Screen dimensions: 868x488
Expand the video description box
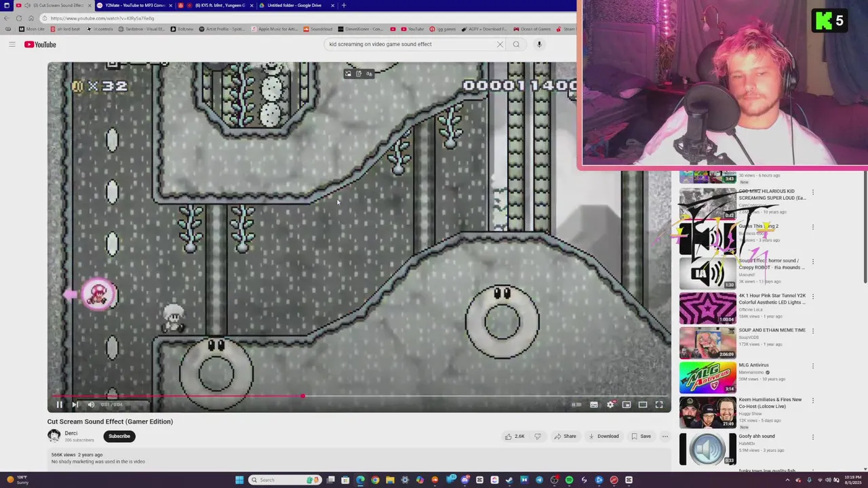point(359,458)
